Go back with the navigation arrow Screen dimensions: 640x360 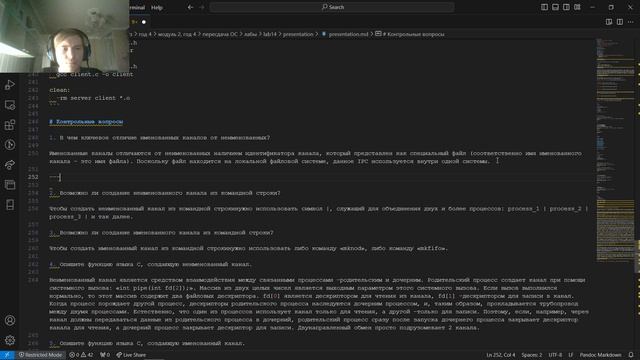click(x=190, y=7)
